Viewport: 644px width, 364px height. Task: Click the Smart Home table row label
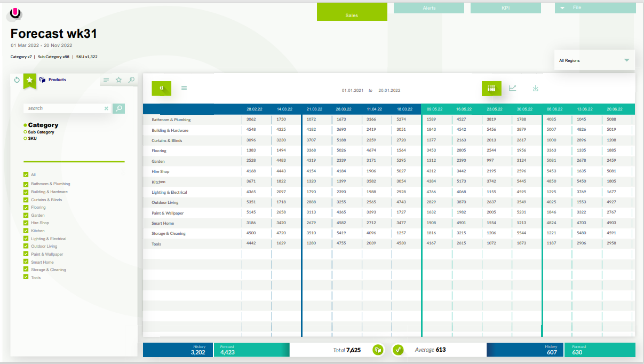click(163, 224)
